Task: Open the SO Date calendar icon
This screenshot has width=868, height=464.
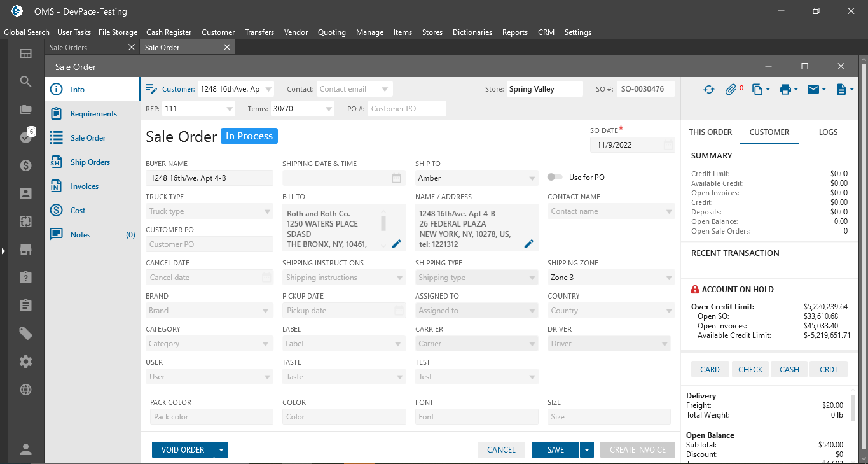Action: 668,145
